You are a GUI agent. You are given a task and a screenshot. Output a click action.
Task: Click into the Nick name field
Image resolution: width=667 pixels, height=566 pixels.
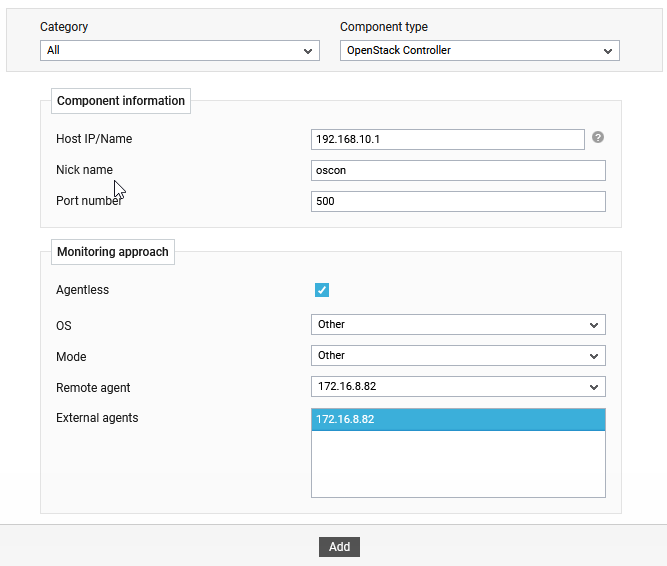(458, 171)
